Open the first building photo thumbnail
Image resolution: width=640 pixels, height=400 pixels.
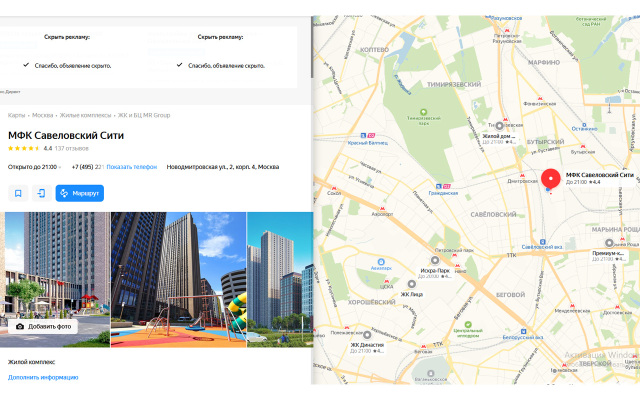point(55,280)
